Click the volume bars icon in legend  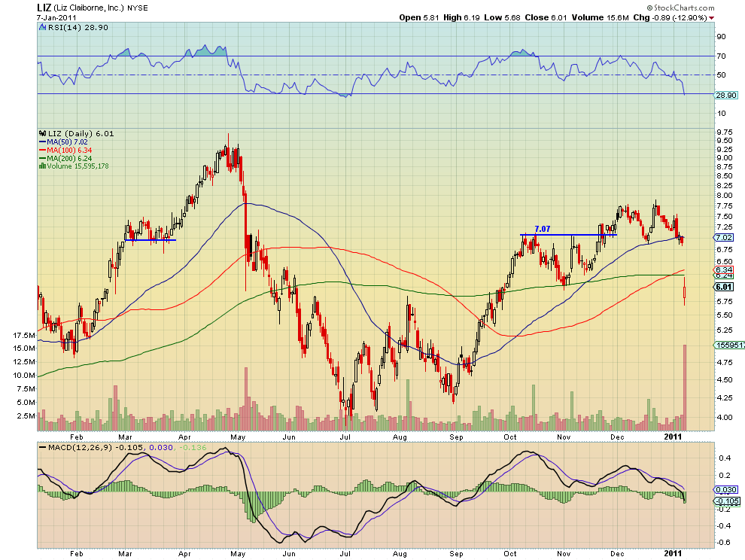pos(42,166)
